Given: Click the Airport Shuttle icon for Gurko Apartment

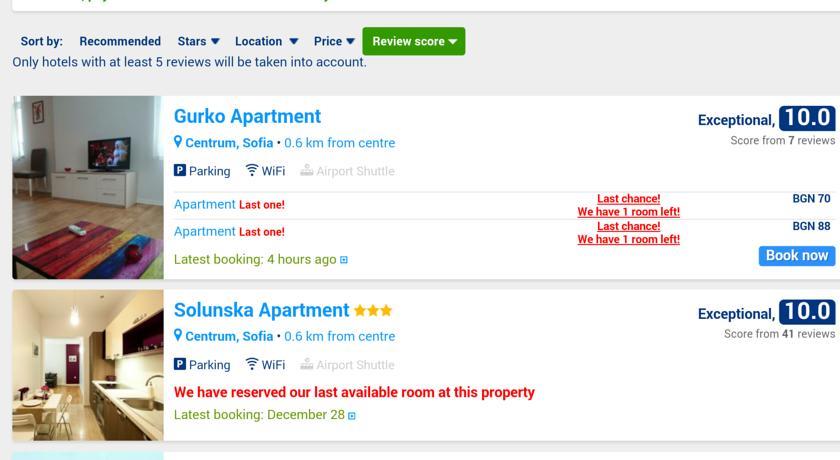Looking at the screenshot, I should point(307,171).
